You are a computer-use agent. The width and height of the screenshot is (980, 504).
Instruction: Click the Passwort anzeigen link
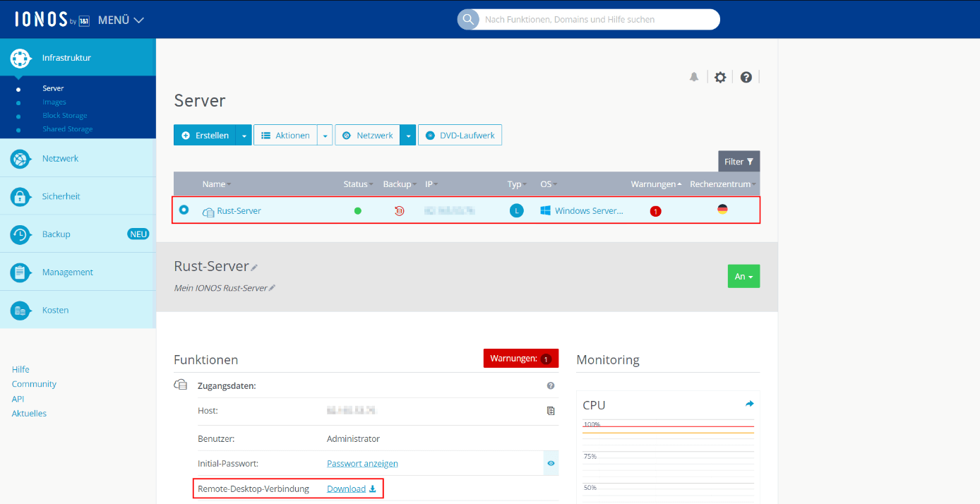362,464
